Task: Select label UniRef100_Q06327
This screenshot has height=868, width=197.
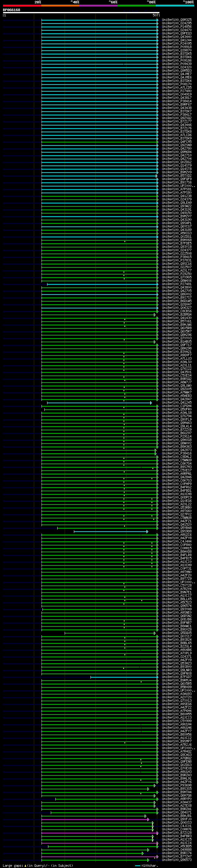Action: 177,308
